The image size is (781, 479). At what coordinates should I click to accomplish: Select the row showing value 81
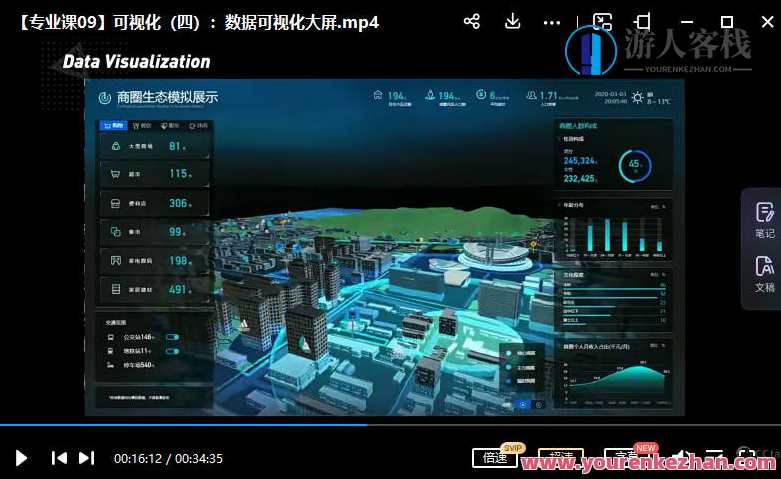[154, 146]
